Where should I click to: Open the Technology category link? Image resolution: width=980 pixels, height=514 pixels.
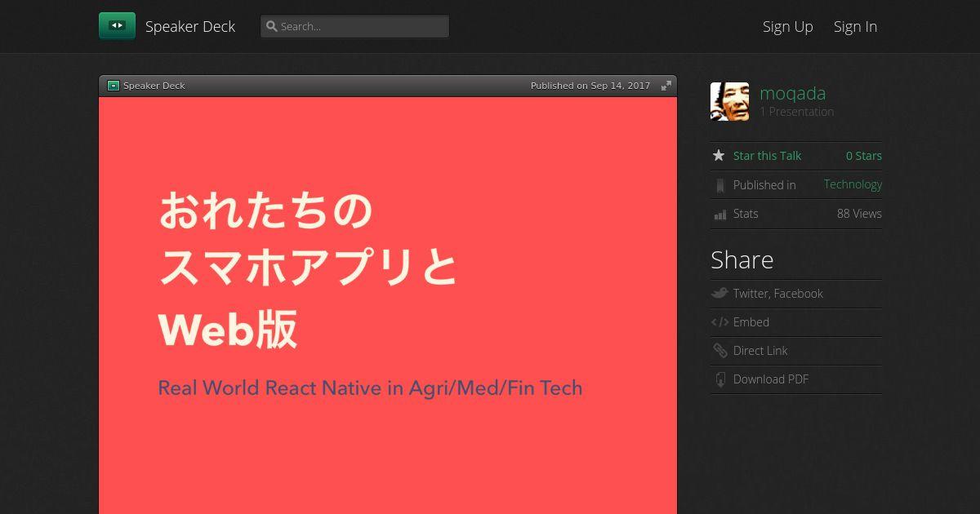(x=853, y=184)
